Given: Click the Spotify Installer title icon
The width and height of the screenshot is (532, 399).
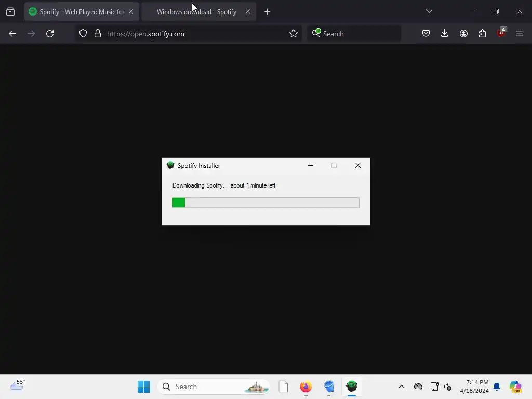Looking at the screenshot, I should click(170, 165).
